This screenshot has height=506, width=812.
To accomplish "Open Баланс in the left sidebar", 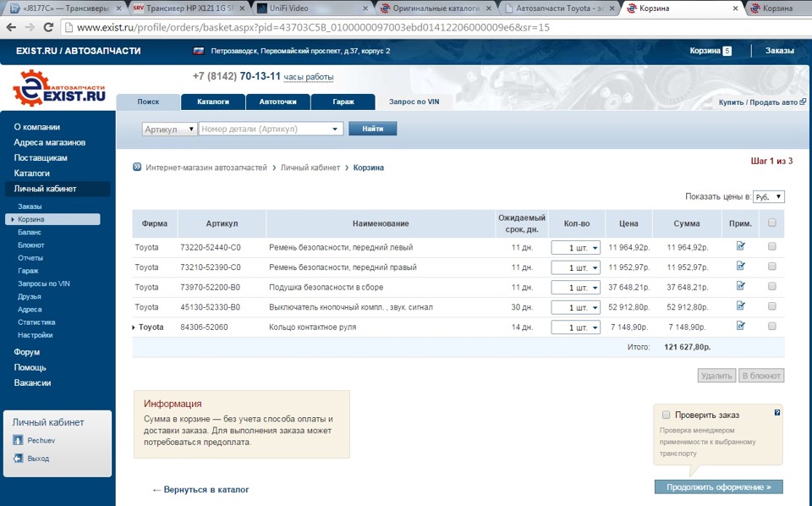I will (29, 232).
